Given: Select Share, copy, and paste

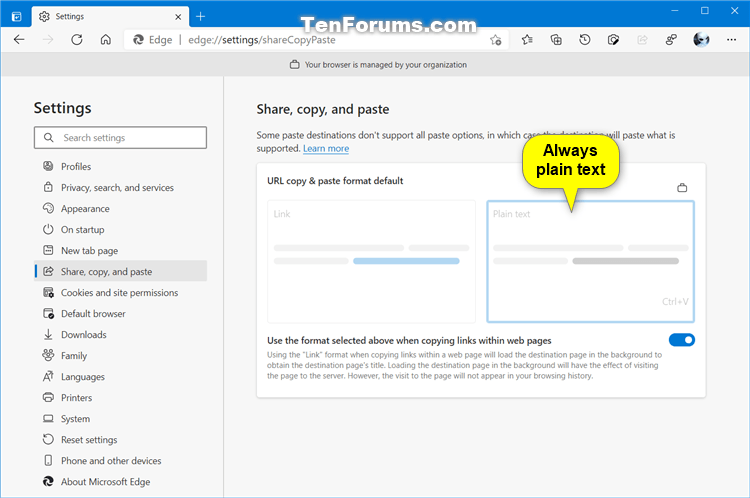Looking at the screenshot, I should point(121,272).
